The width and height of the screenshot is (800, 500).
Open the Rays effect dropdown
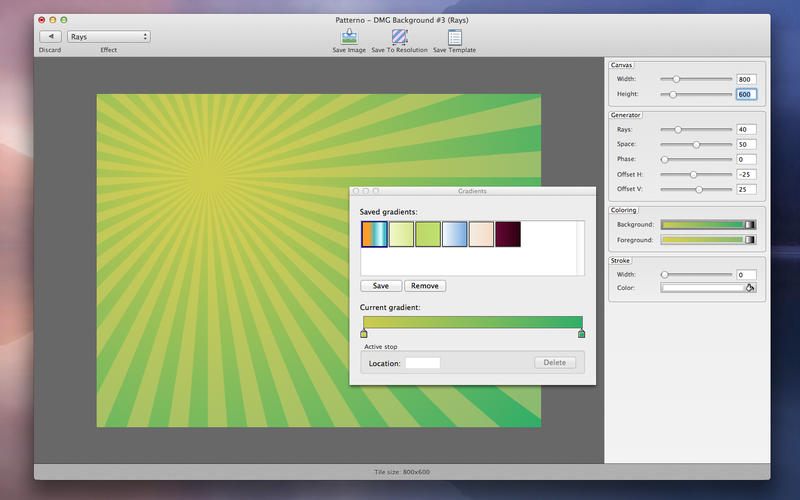click(109, 37)
